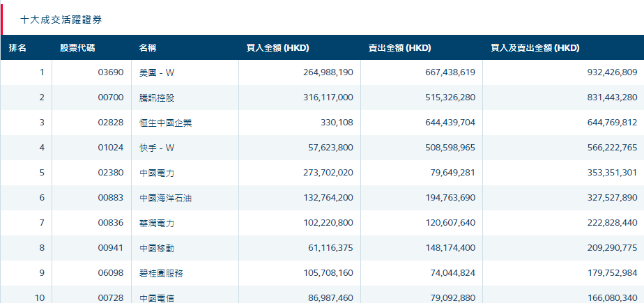Viewport: 644px width, 303px height.
Task: Click the 買入金額 (HKD) header
Action: coord(277,48)
